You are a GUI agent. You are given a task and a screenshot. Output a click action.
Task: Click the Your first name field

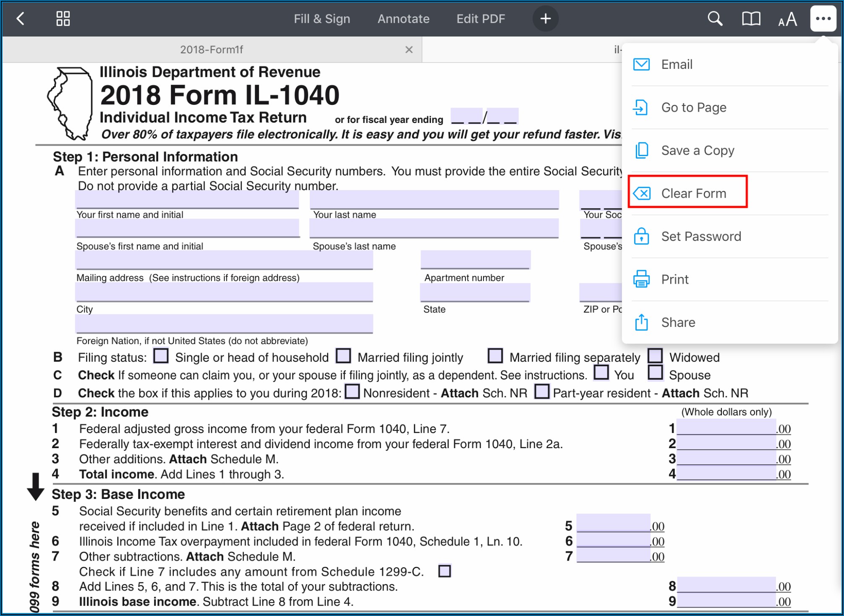coord(187,200)
